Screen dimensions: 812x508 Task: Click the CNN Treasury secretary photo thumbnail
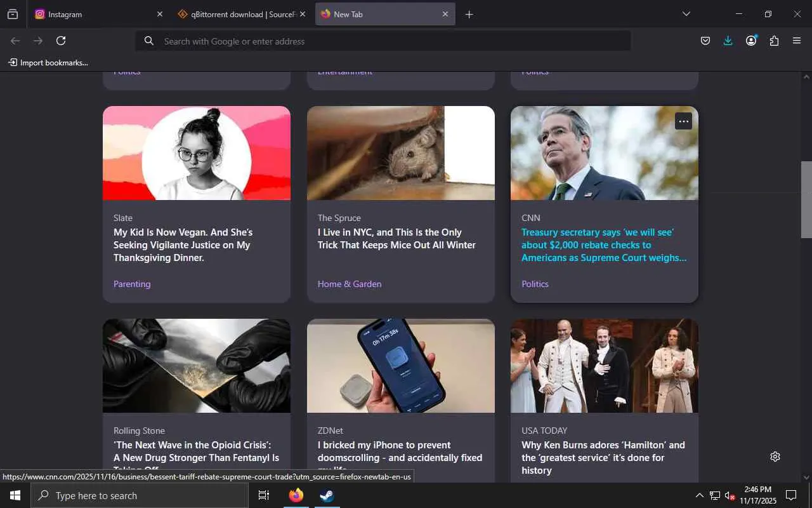pyautogui.click(x=605, y=153)
